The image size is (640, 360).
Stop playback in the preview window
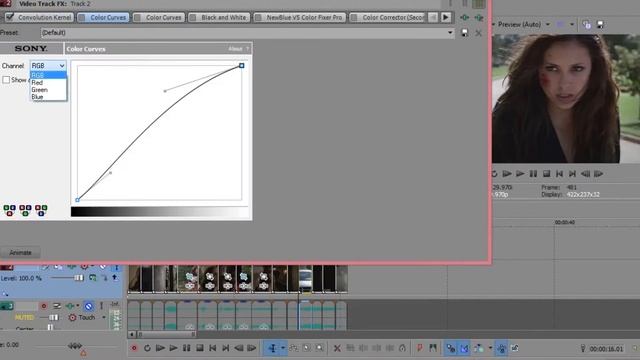pos(547,174)
